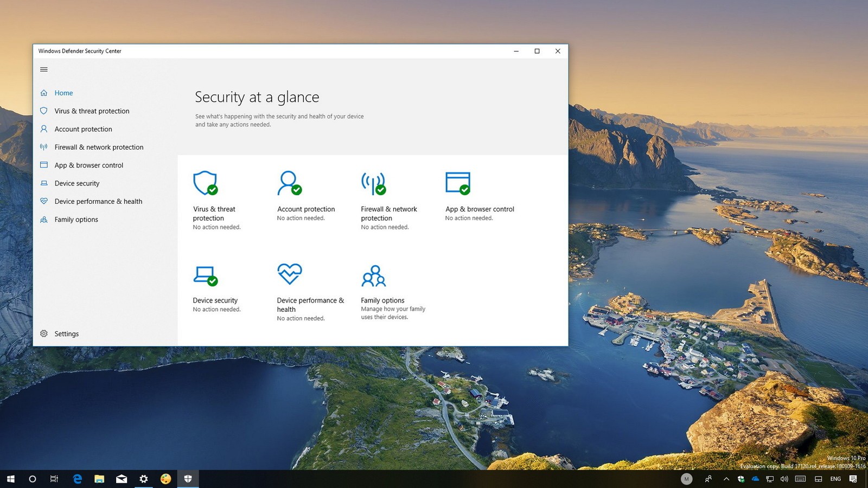Viewport: 868px width, 488px height.
Task: Expand hidden tray icons with the chevron
Action: (x=726, y=479)
